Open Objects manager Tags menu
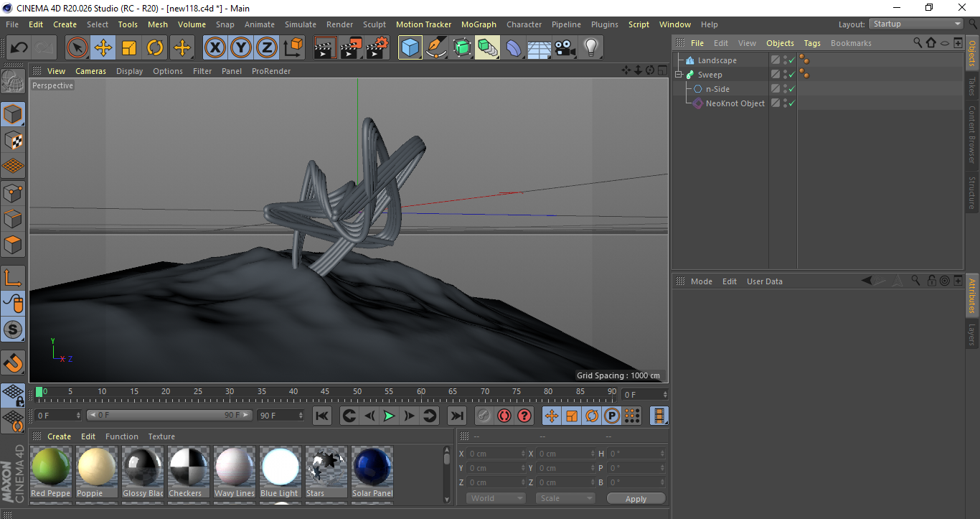Viewport: 980px width, 519px height. [x=812, y=43]
